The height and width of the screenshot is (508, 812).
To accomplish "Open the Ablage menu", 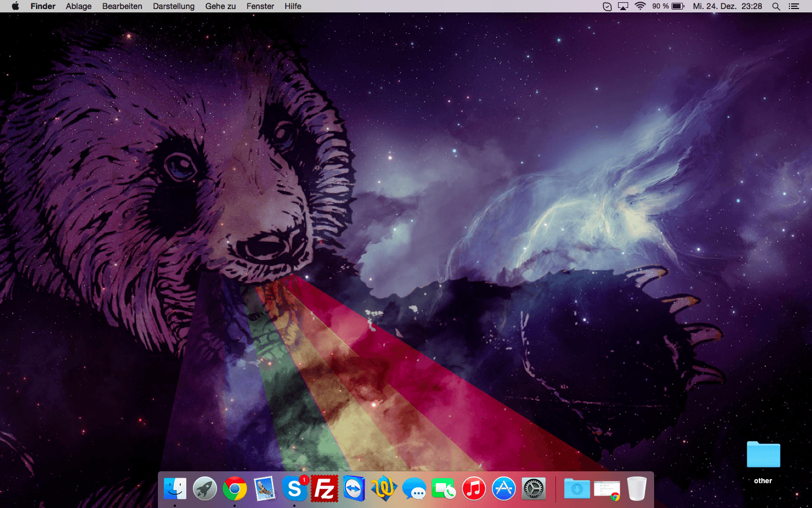I will tap(78, 6).
